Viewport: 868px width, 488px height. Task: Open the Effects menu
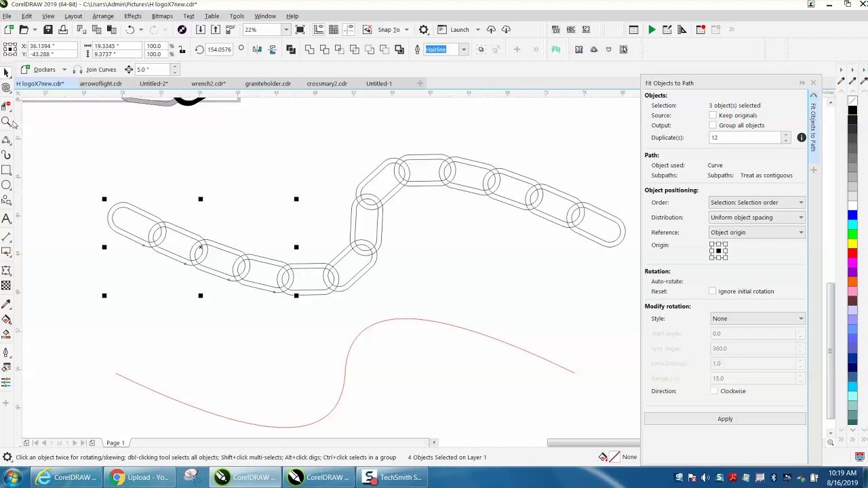[133, 16]
